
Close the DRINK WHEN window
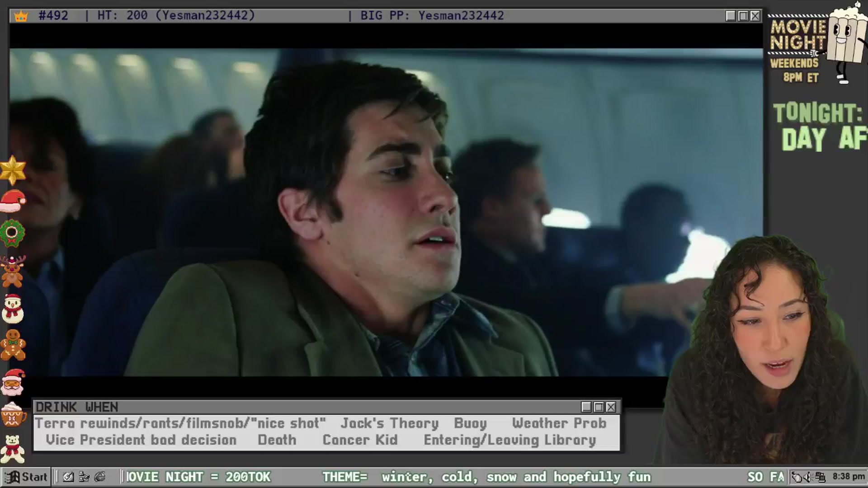coord(611,407)
